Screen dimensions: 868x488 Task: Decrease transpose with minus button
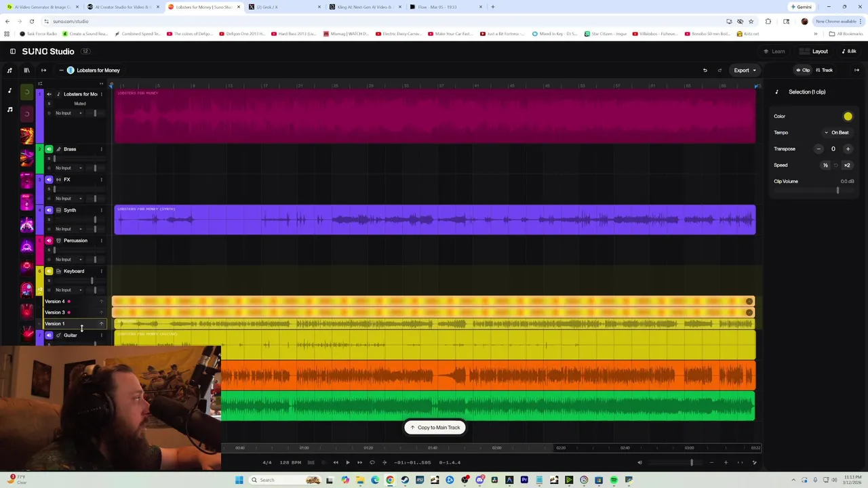point(818,149)
